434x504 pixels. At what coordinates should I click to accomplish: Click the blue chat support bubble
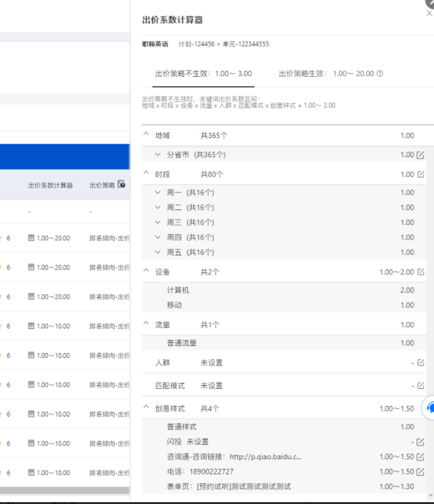coord(430,407)
